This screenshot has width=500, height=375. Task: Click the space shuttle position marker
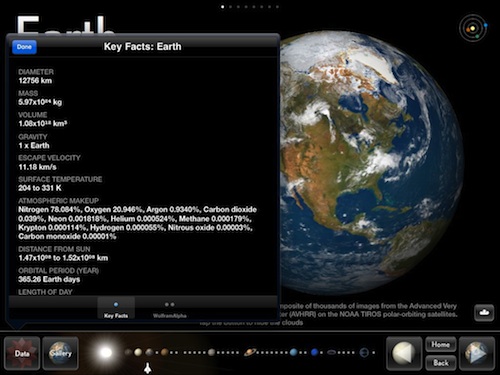tap(147, 368)
